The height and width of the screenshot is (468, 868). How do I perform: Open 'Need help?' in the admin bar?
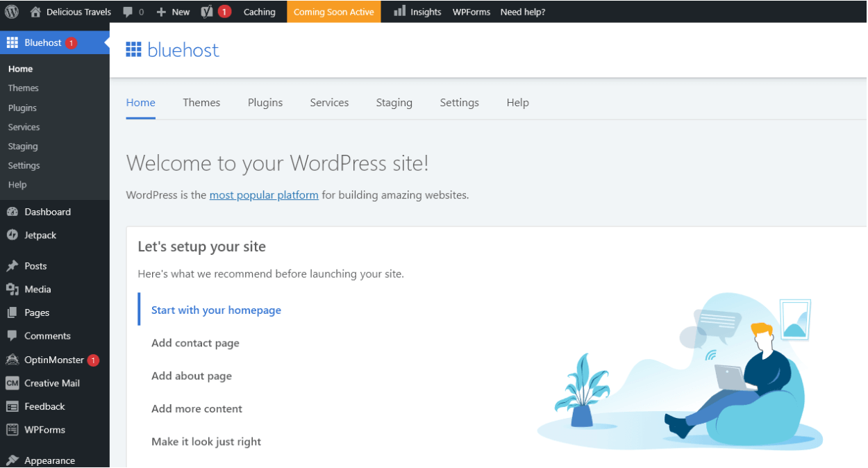[523, 11]
